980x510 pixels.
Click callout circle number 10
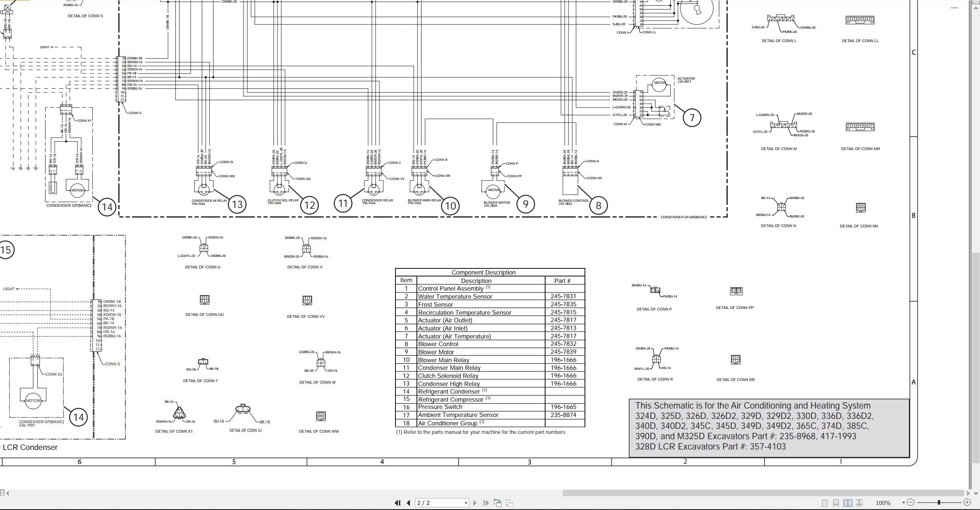(x=450, y=206)
